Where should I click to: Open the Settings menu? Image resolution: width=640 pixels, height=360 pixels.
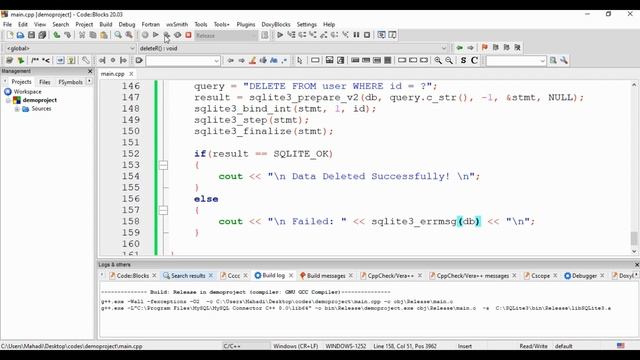coord(307,24)
